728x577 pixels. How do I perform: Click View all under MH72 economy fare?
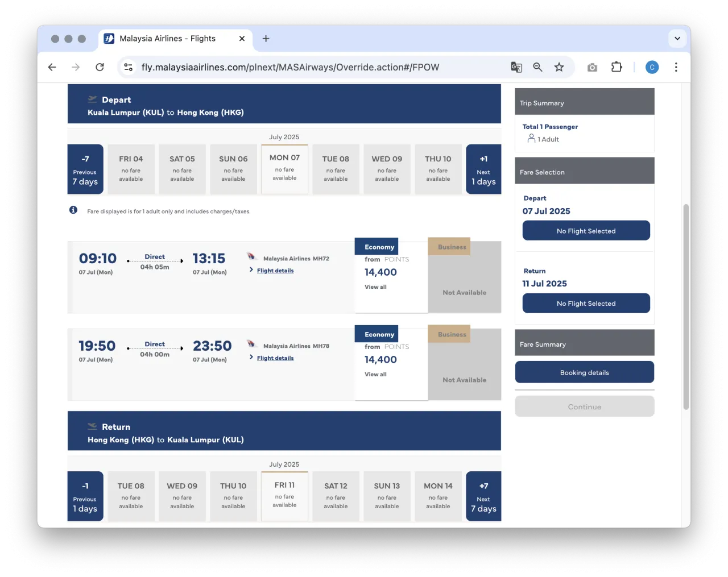point(375,287)
